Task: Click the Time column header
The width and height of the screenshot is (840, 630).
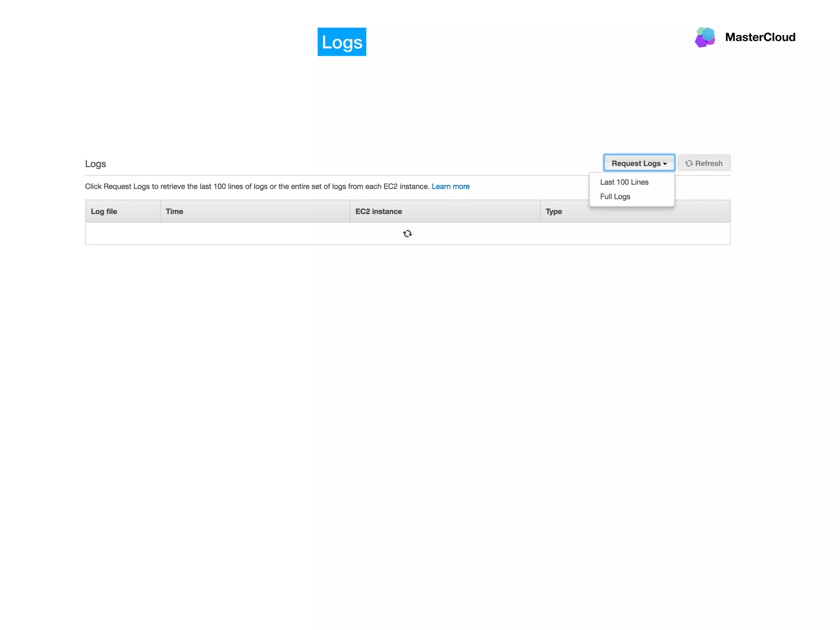Action: (x=255, y=211)
